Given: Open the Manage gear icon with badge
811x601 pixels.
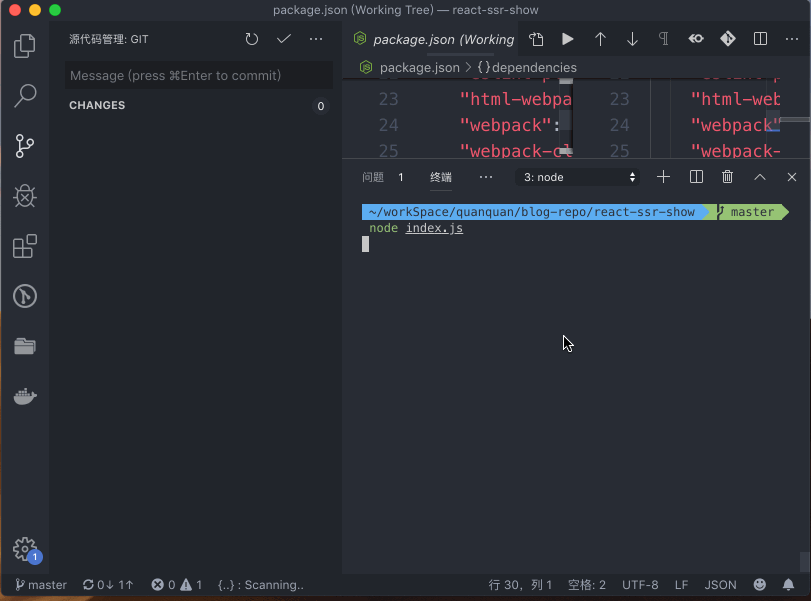Looking at the screenshot, I should 26,550.
